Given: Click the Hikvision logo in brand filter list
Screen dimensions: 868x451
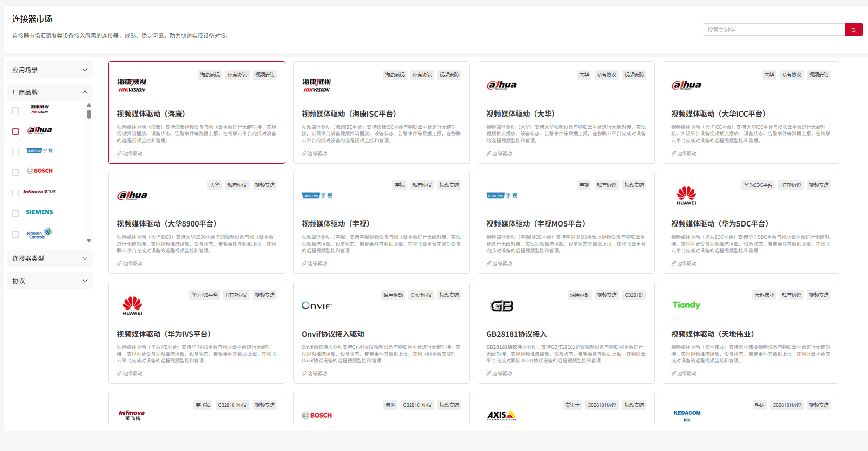Looking at the screenshot, I should click(40, 109).
